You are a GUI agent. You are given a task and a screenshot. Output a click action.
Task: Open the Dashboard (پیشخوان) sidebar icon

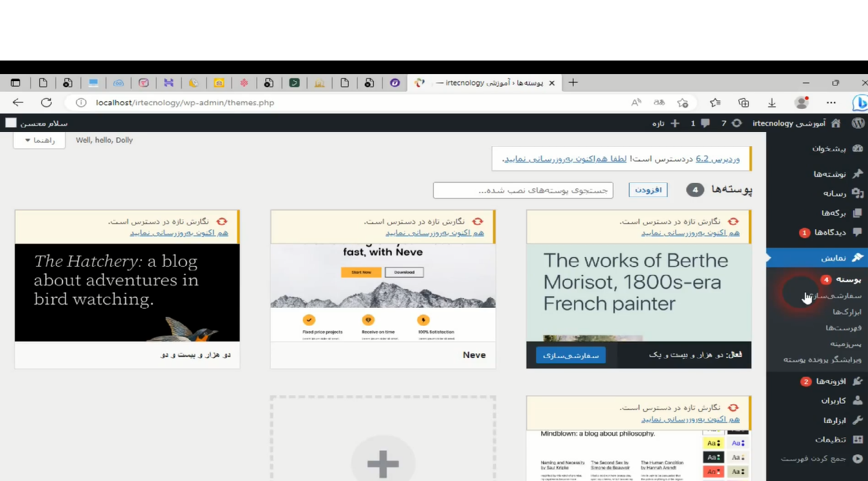coord(857,148)
